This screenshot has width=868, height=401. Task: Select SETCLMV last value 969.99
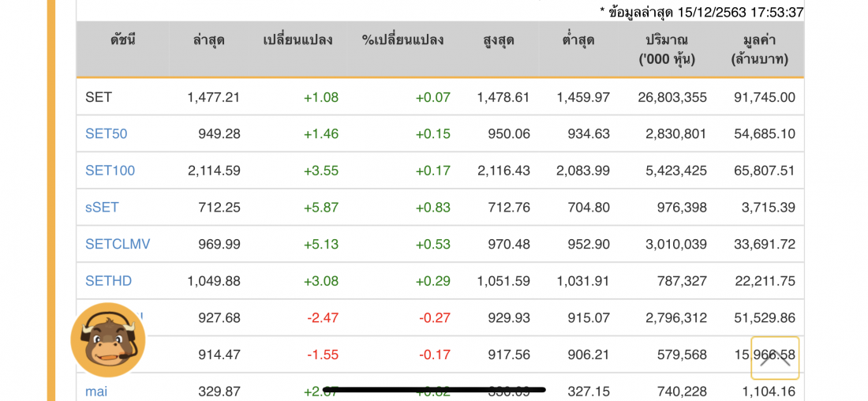tap(220, 244)
